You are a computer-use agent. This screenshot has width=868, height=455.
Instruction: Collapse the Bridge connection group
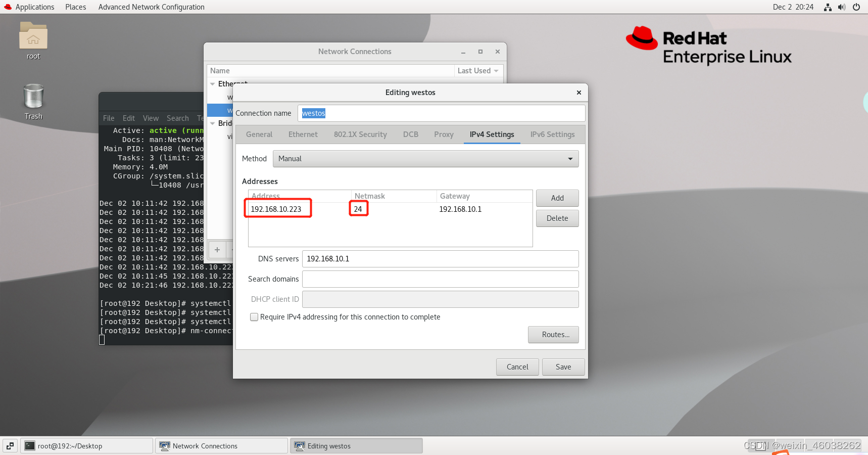pyautogui.click(x=213, y=123)
